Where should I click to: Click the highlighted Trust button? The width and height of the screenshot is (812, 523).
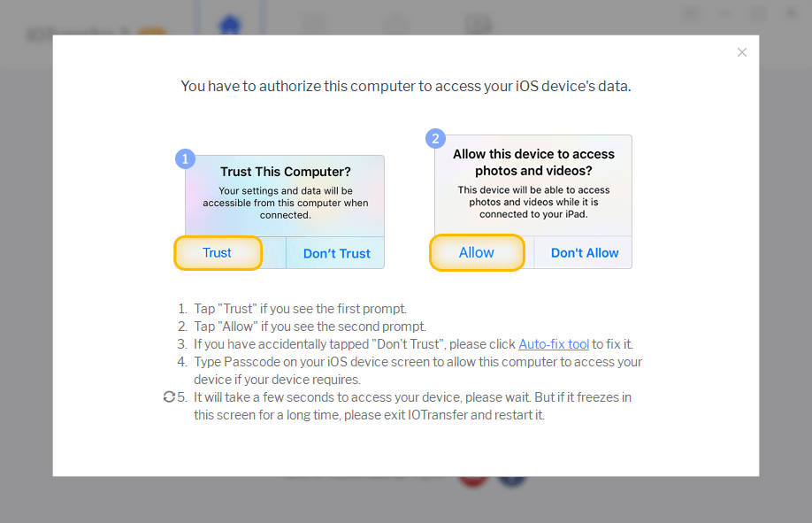click(x=218, y=253)
